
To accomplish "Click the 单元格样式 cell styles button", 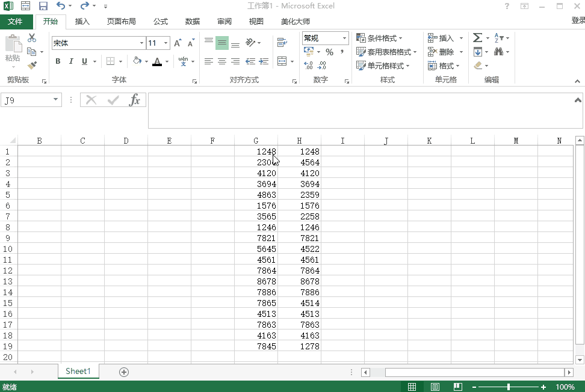I will [383, 66].
